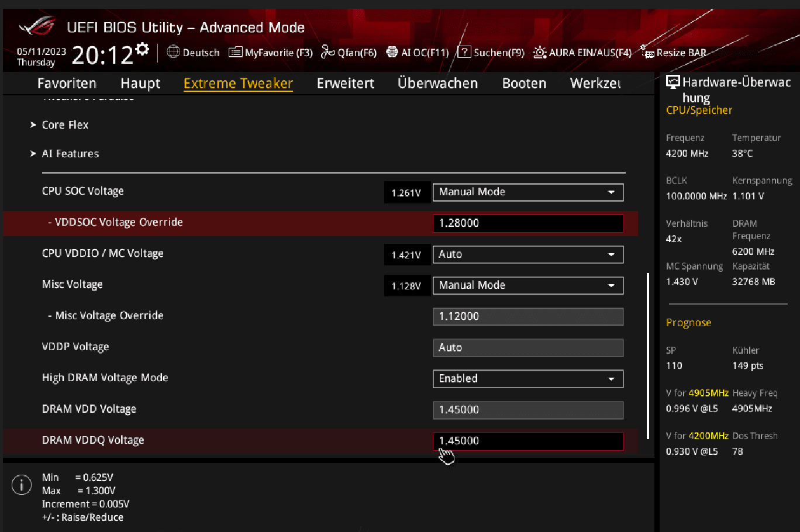Click the 1.421V VDDIO reading
The width and height of the screenshot is (800, 532).
(x=407, y=255)
